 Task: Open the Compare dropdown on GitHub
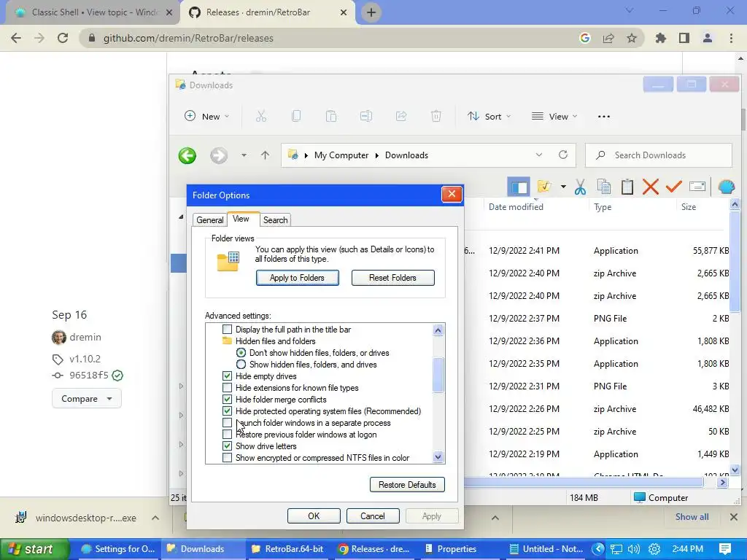point(86,399)
